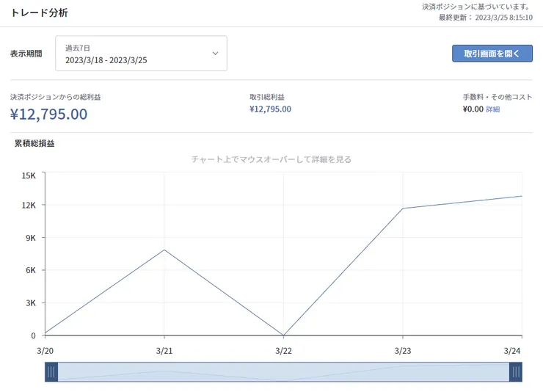Click the middle of the chart range navigator
This screenshot has width=543, height=392.
pos(283,372)
